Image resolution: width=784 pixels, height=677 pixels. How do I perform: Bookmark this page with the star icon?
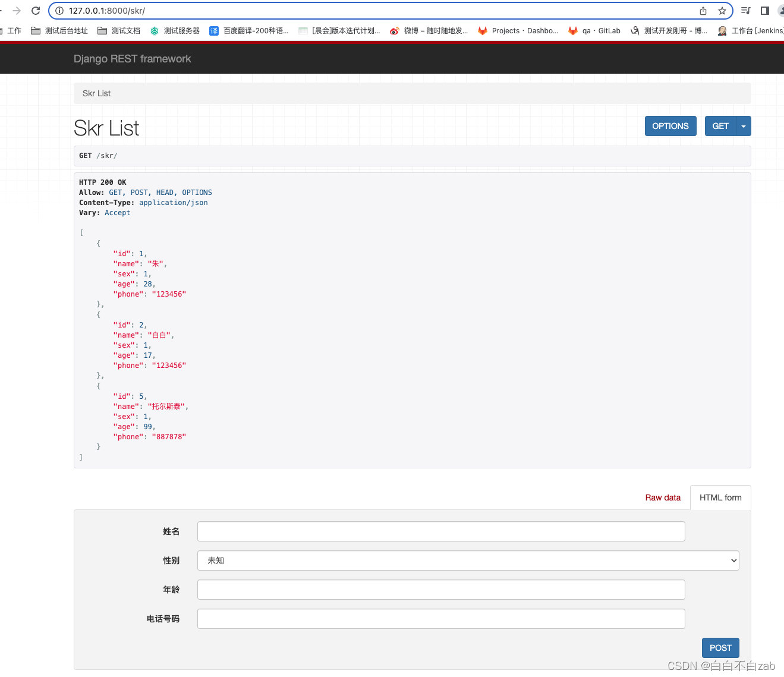(x=722, y=11)
